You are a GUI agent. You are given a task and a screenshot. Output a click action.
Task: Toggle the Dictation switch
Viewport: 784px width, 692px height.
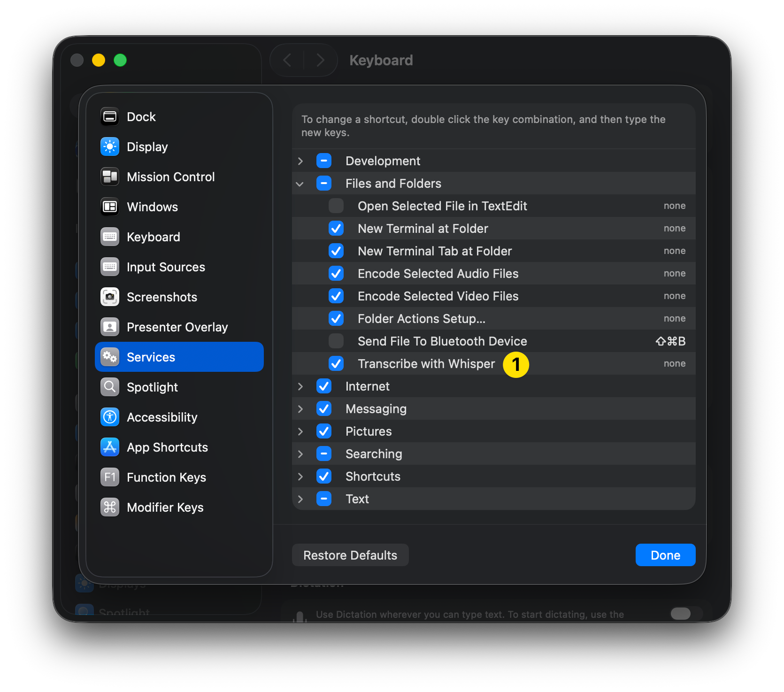681,614
